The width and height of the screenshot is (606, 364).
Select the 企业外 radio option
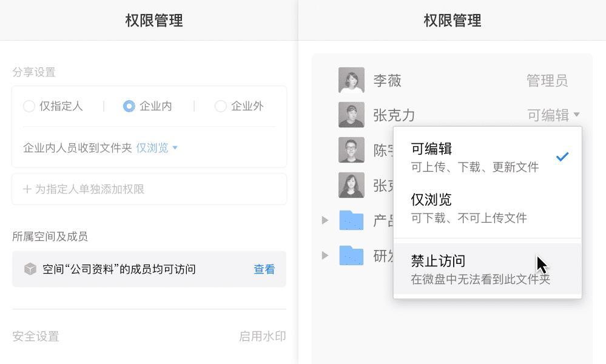pos(220,106)
